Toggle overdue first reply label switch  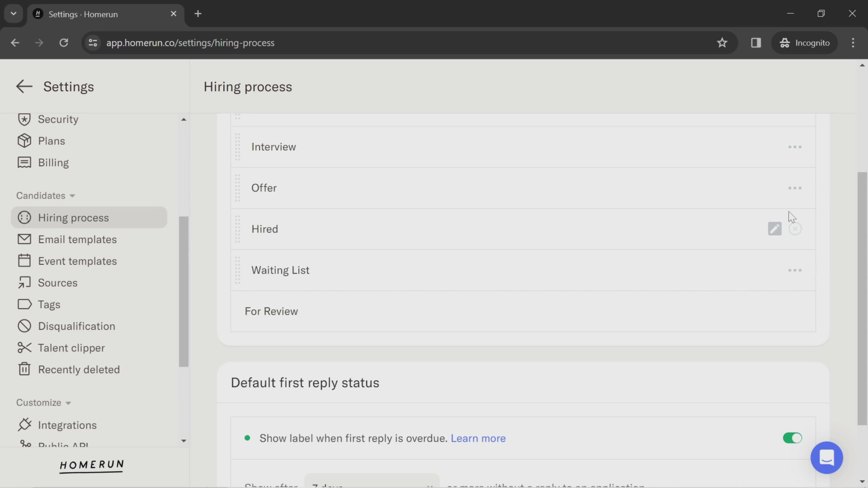pyautogui.click(x=792, y=438)
